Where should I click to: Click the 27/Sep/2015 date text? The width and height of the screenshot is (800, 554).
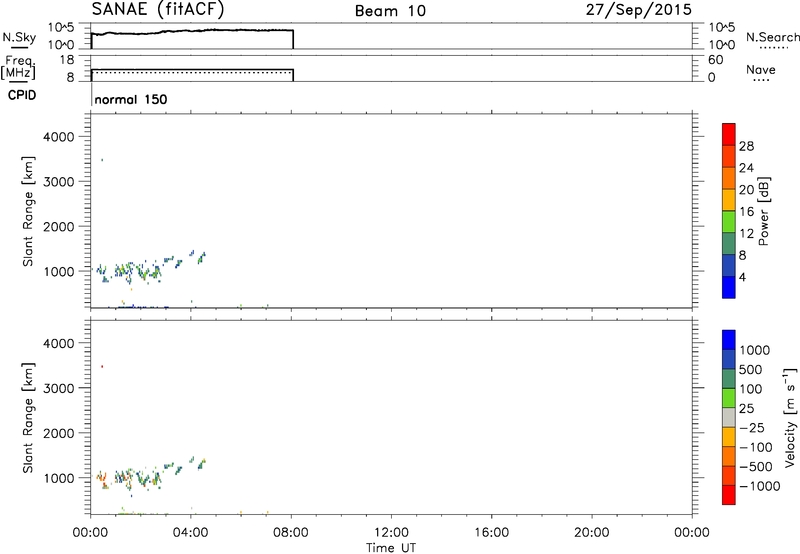639,10
